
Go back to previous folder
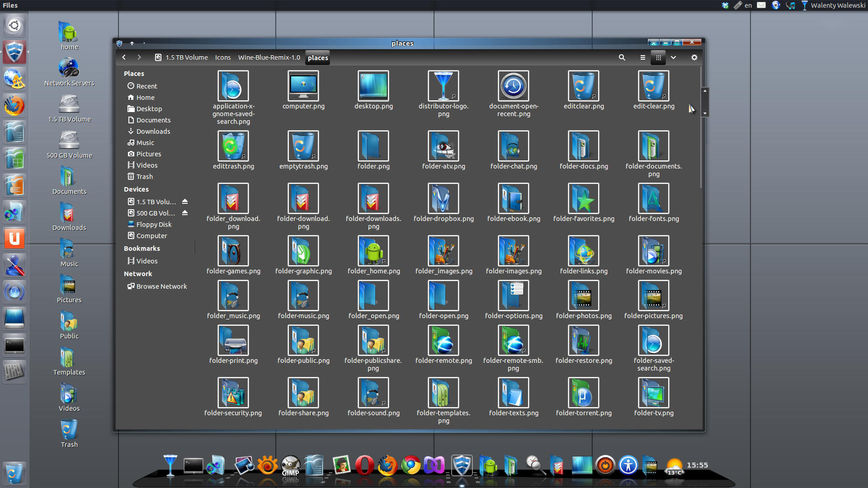pyautogui.click(x=124, y=57)
